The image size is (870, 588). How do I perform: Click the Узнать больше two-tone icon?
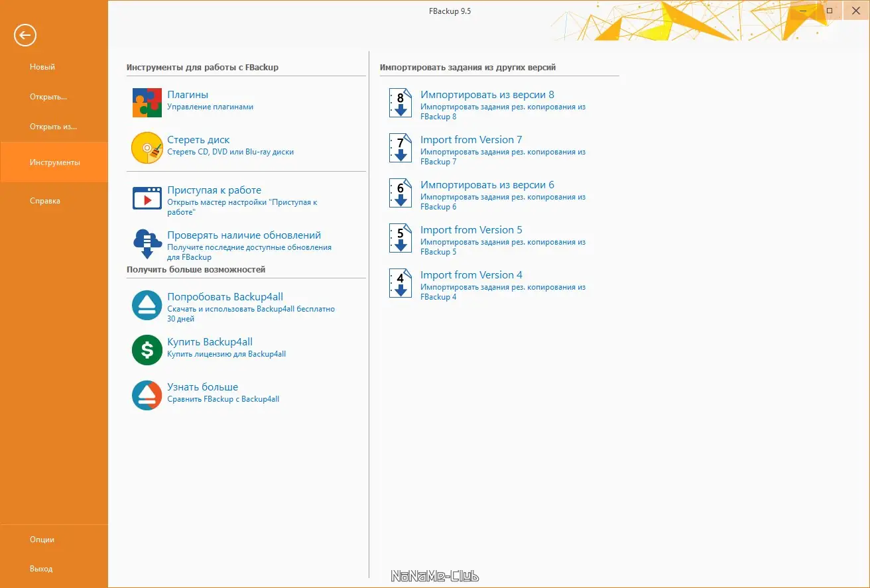coord(147,395)
